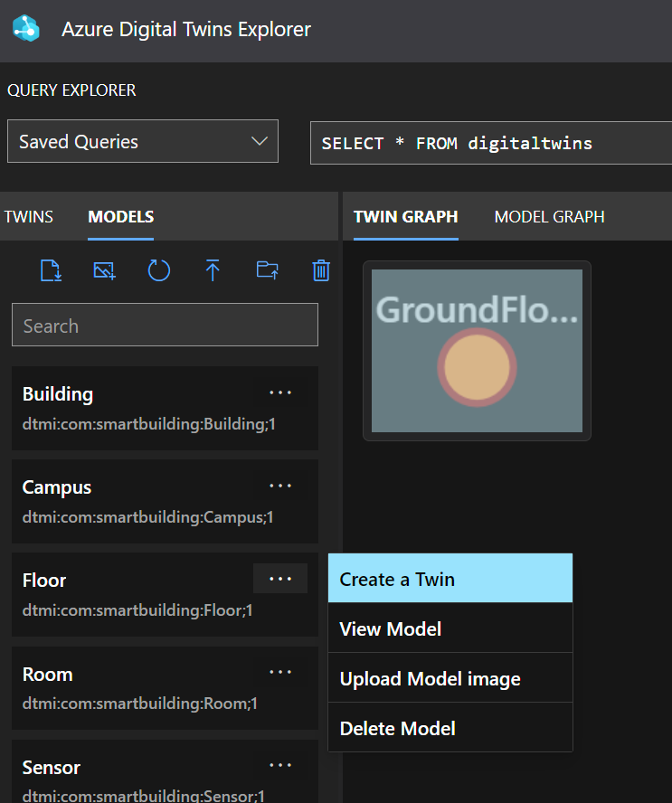Click the dtmi:com:smartbuilding:Campus;1 identifier
The height and width of the screenshot is (803, 672).
coord(148,517)
